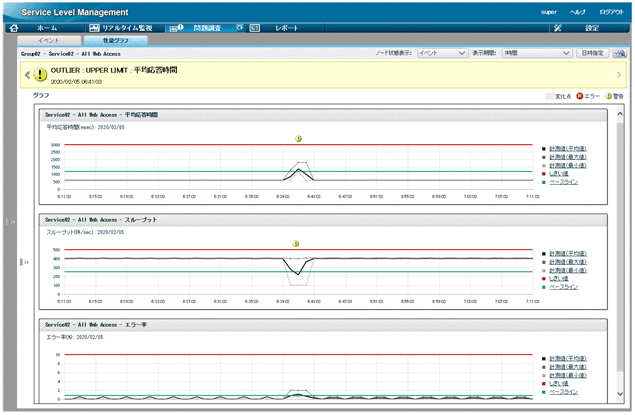The width and height of the screenshot is (635, 415).
Task: Click the 設定 tools icon
Action: point(557,28)
